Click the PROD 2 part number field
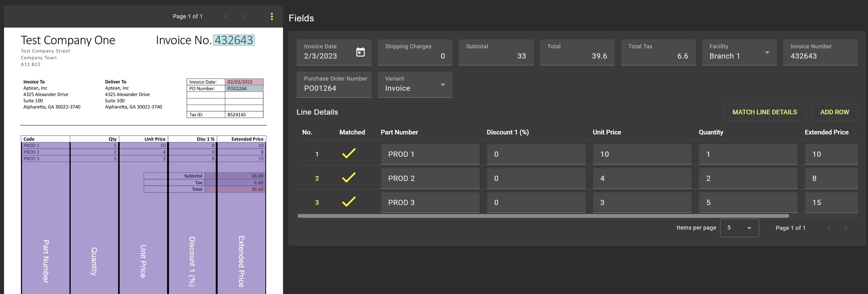The image size is (868, 294). 430,178
